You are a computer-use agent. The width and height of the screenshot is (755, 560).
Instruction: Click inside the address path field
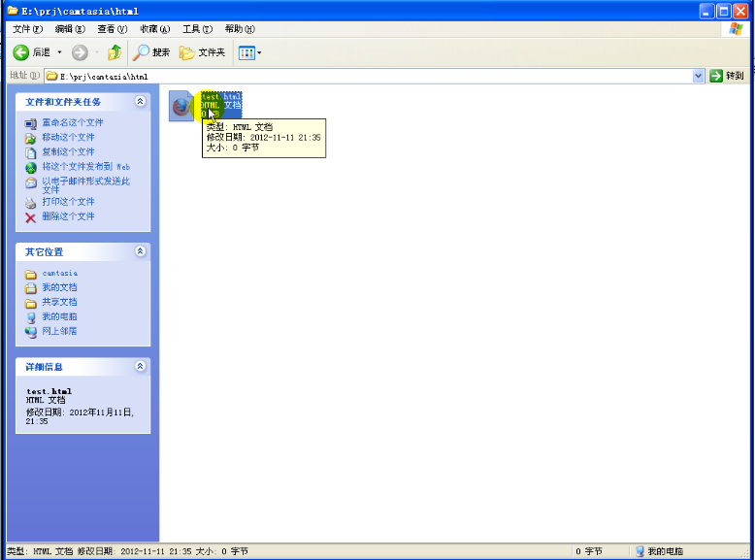point(369,76)
